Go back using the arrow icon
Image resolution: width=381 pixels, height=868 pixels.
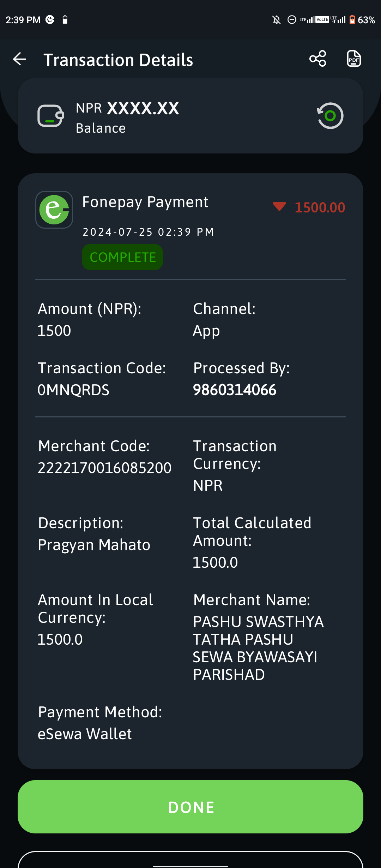click(20, 59)
